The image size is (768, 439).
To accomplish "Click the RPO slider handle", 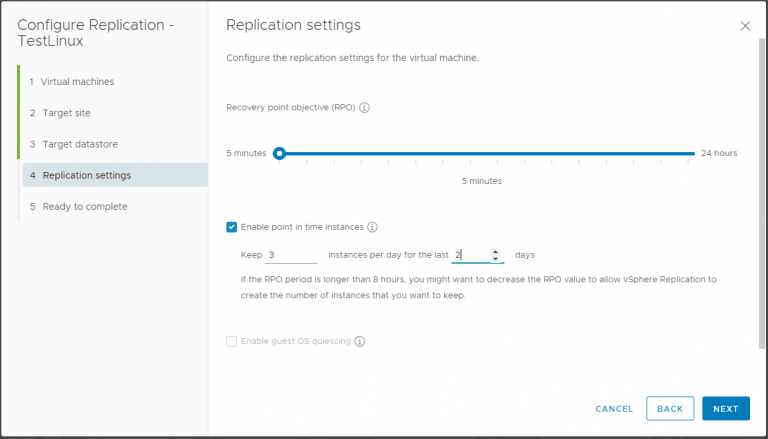I will point(279,153).
